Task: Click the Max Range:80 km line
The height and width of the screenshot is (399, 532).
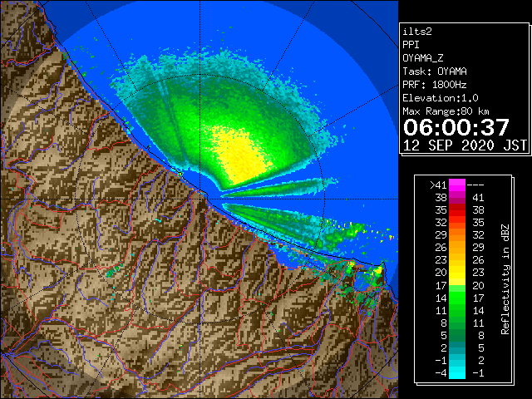Action: point(446,111)
